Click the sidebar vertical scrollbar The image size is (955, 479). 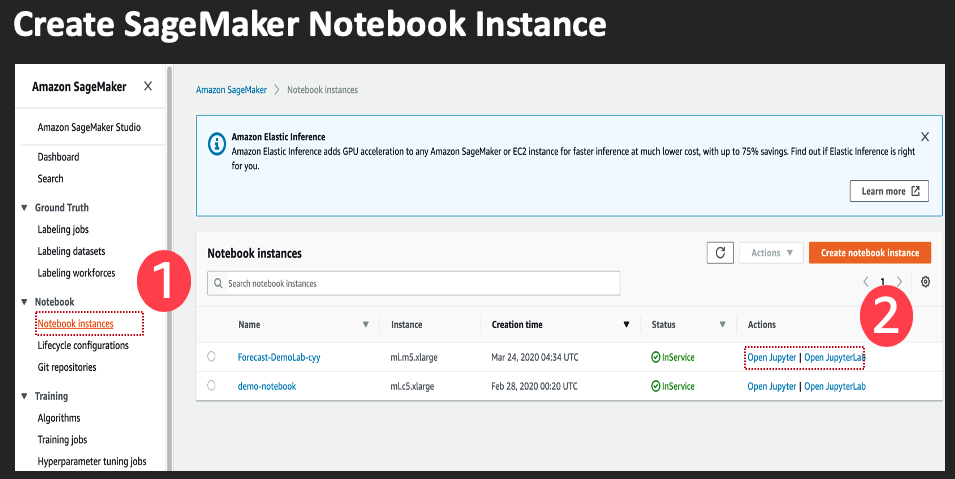[169, 268]
